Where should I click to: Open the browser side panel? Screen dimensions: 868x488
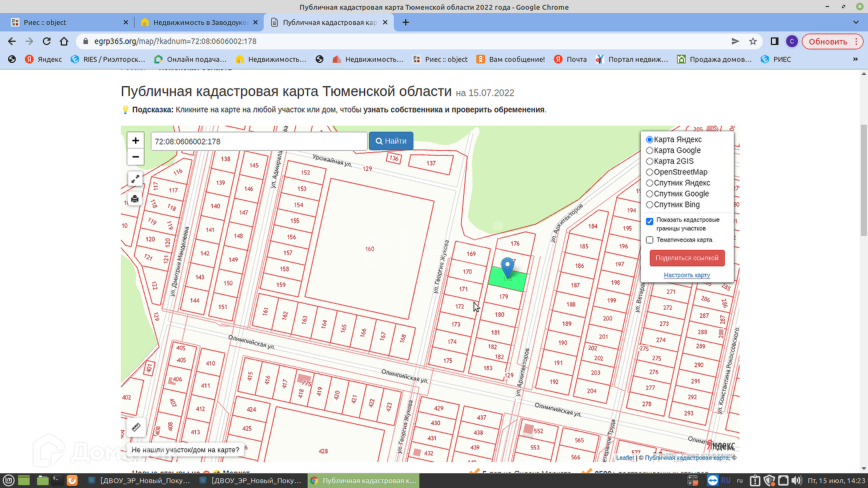click(775, 41)
